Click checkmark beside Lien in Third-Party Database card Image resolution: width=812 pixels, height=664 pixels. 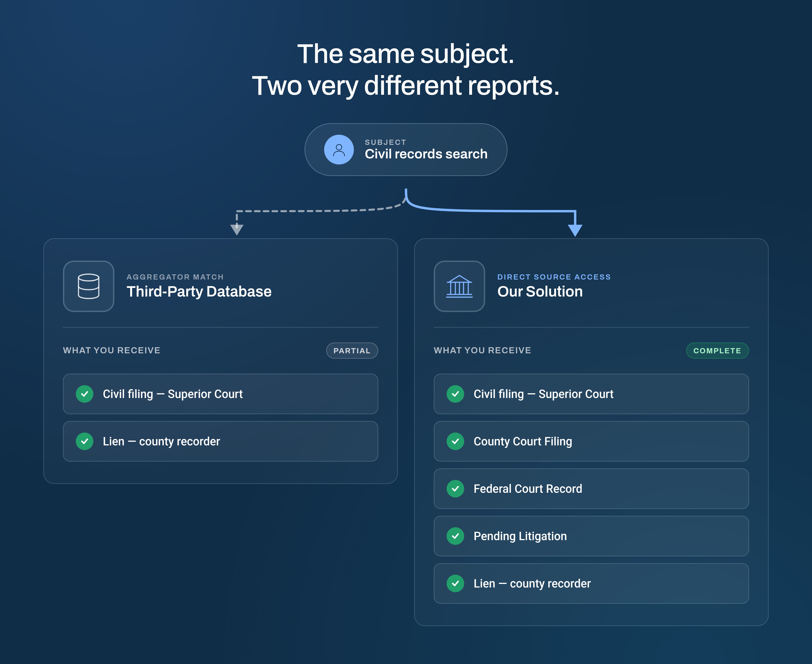click(x=85, y=441)
